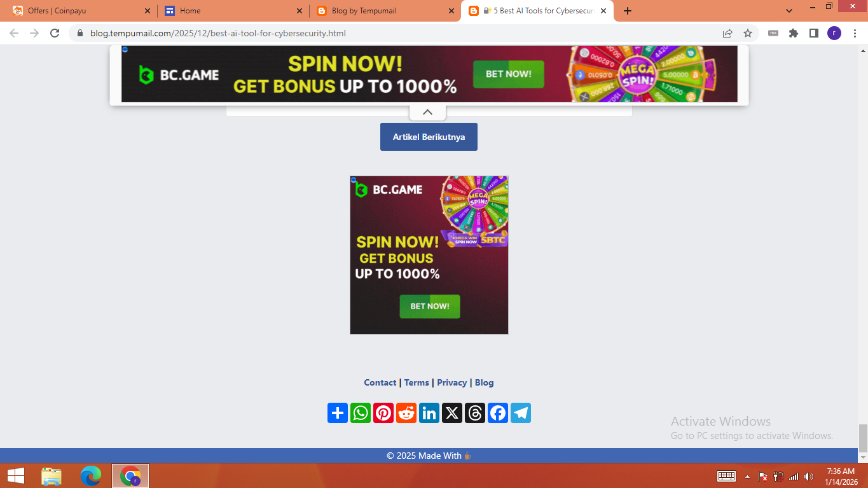Click the Telegram share icon
This screenshot has height=488, width=868.
point(521,413)
